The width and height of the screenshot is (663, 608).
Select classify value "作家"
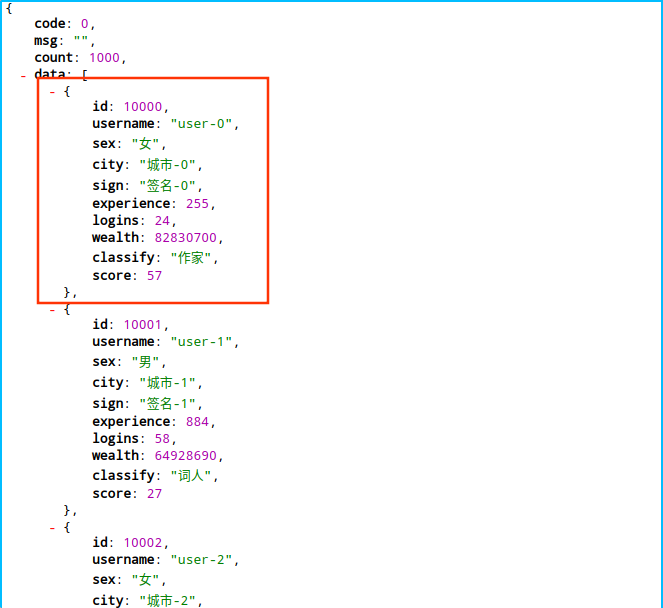[x=191, y=257]
